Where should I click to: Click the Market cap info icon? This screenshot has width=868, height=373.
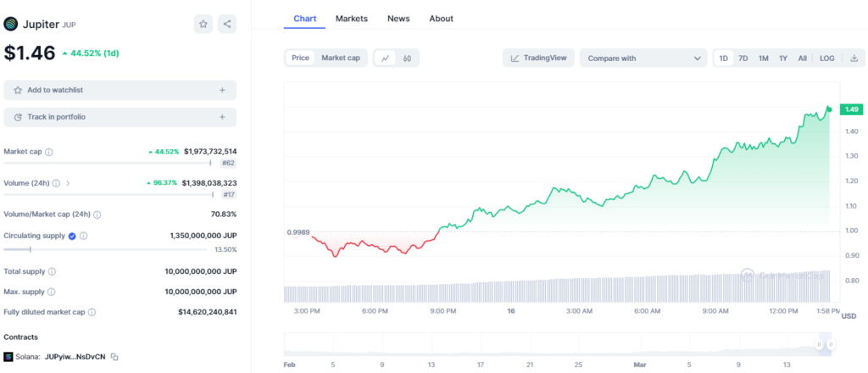click(x=48, y=152)
